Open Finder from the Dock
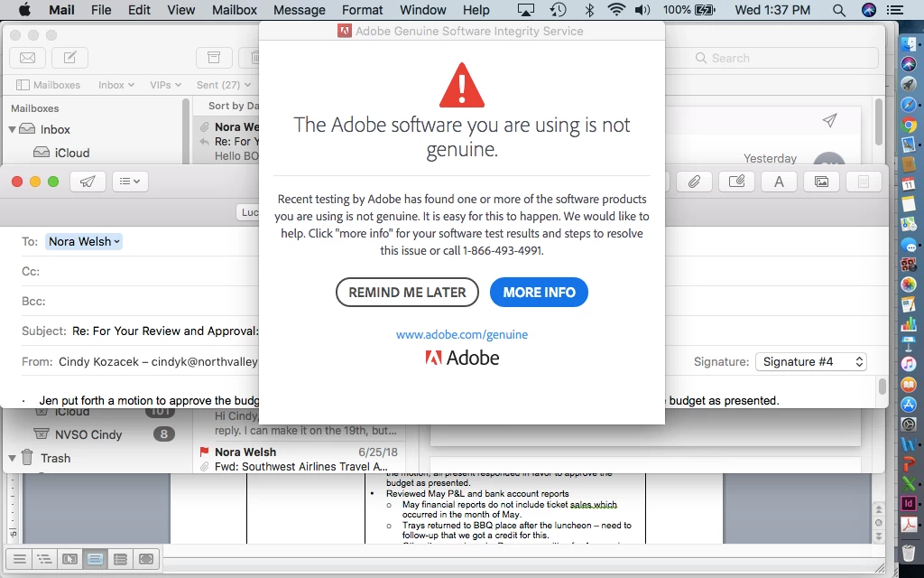Viewport: 924px width, 578px height. click(909, 43)
